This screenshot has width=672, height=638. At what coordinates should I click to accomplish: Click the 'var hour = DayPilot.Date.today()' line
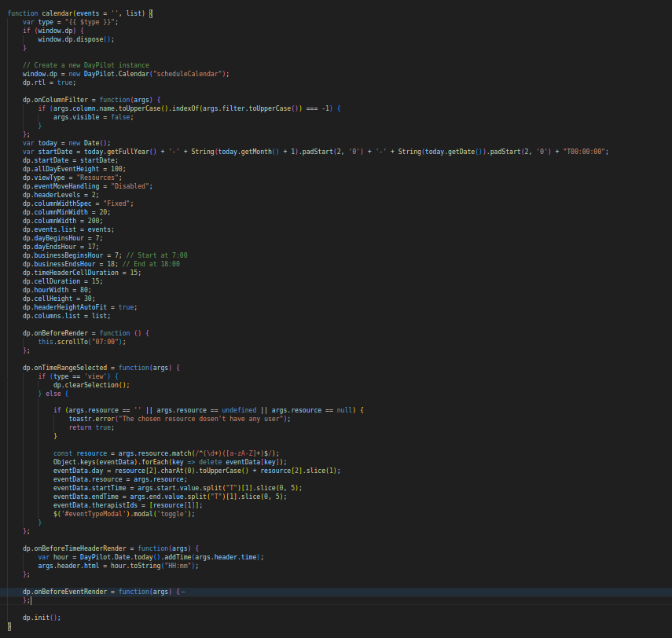(151, 557)
